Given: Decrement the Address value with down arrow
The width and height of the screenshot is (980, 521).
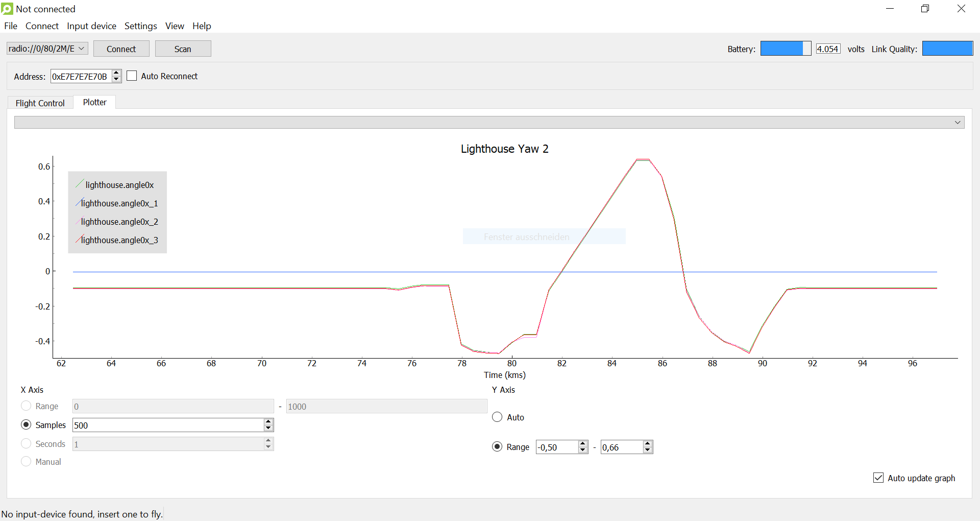Looking at the screenshot, I should tap(116, 79).
